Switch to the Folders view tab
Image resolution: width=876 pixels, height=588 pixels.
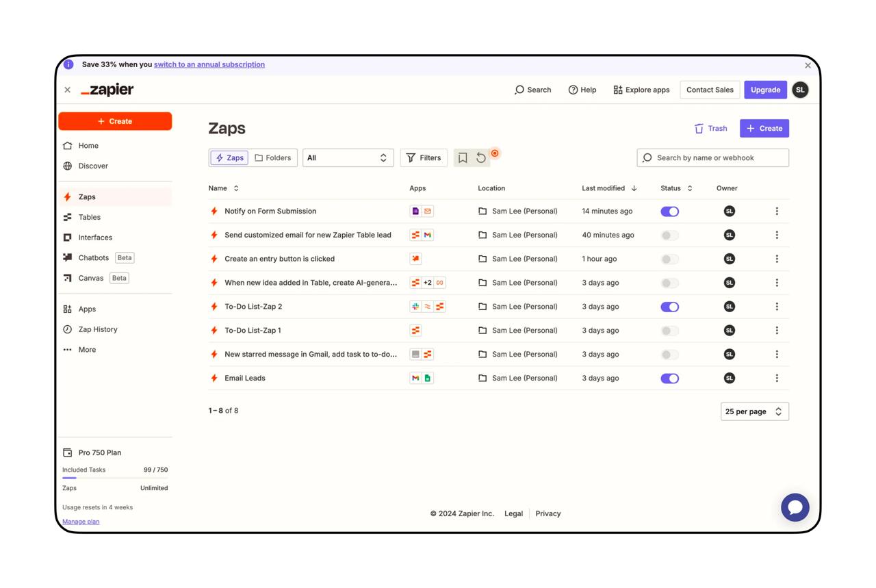pos(272,158)
